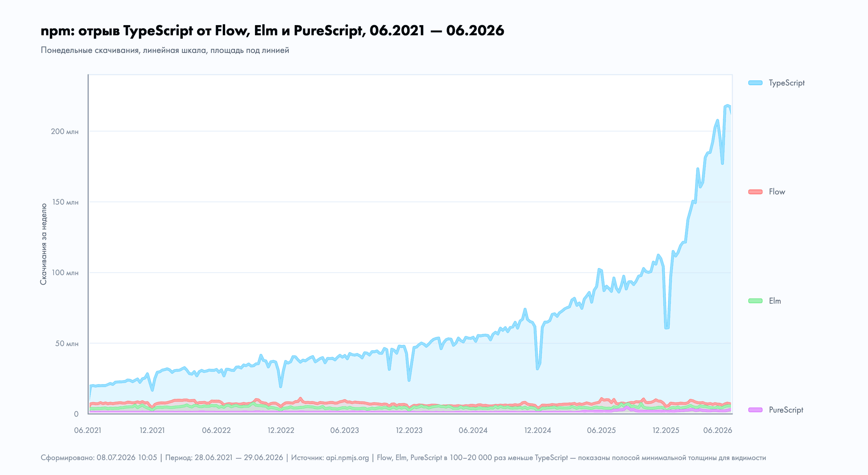Click the PureScript legend color swatch

pyautogui.click(x=755, y=410)
